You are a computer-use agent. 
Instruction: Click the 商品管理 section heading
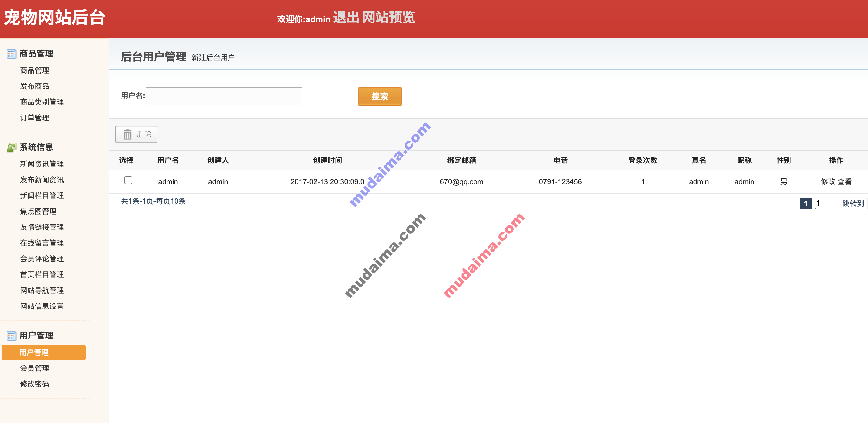point(36,53)
